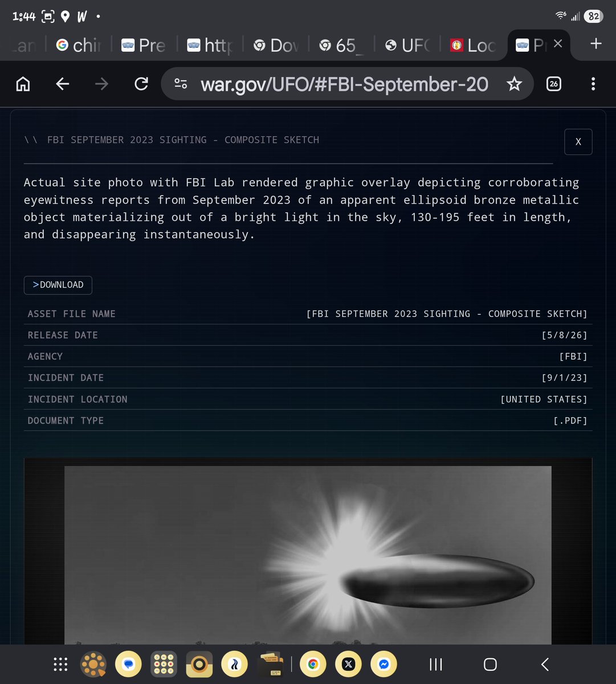This screenshot has width=616, height=684.
Task: Open the blue chat bubble Messages app
Action: click(x=128, y=665)
